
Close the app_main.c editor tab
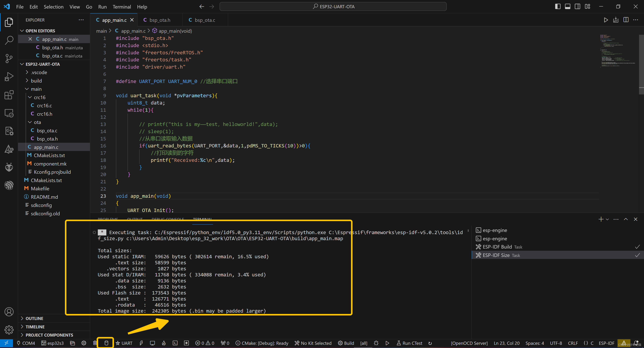[x=132, y=20]
